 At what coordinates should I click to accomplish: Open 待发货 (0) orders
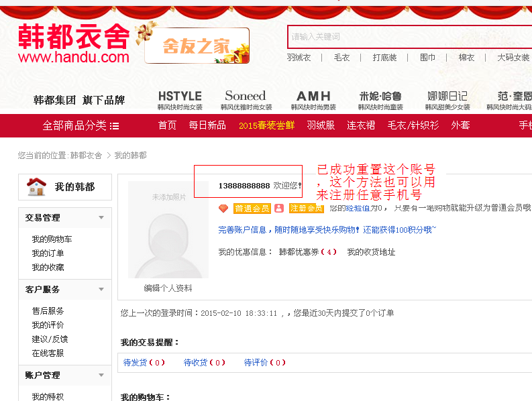tap(144, 363)
